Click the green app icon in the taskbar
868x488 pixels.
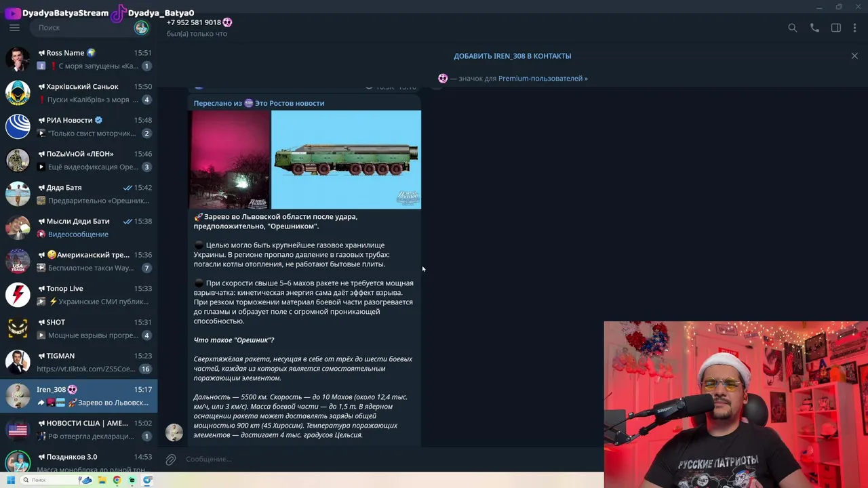pos(132,480)
